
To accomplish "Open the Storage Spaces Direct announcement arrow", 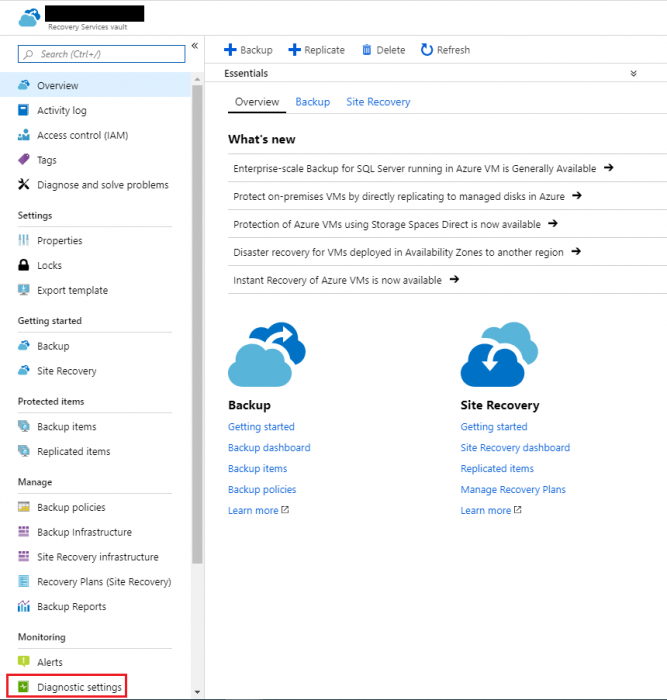I will [x=553, y=223].
